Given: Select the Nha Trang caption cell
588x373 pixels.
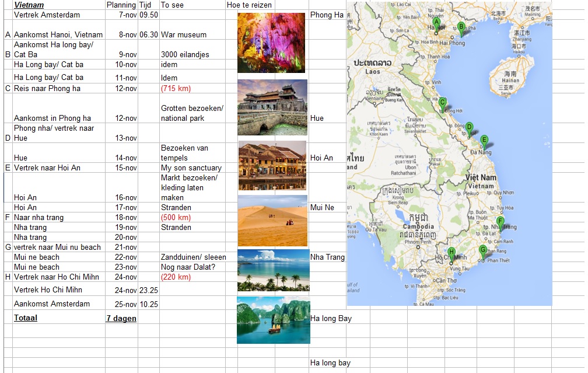Looking at the screenshot, I should pyautogui.click(x=327, y=257).
